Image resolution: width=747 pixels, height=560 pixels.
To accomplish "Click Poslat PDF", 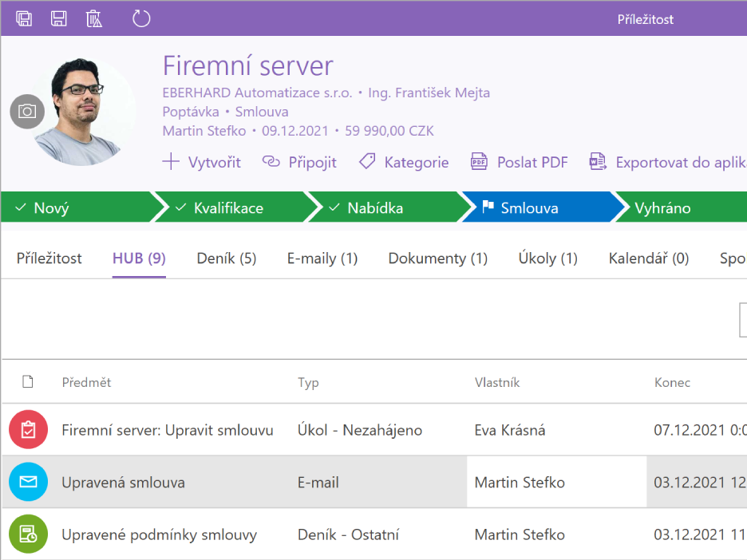I will 519,163.
